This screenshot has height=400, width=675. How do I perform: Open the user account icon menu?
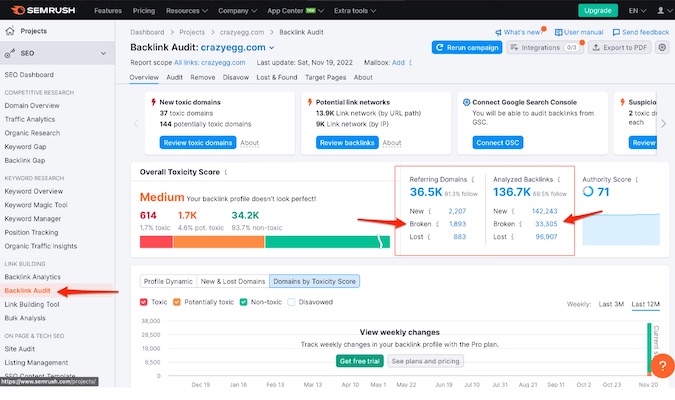[660, 10]
